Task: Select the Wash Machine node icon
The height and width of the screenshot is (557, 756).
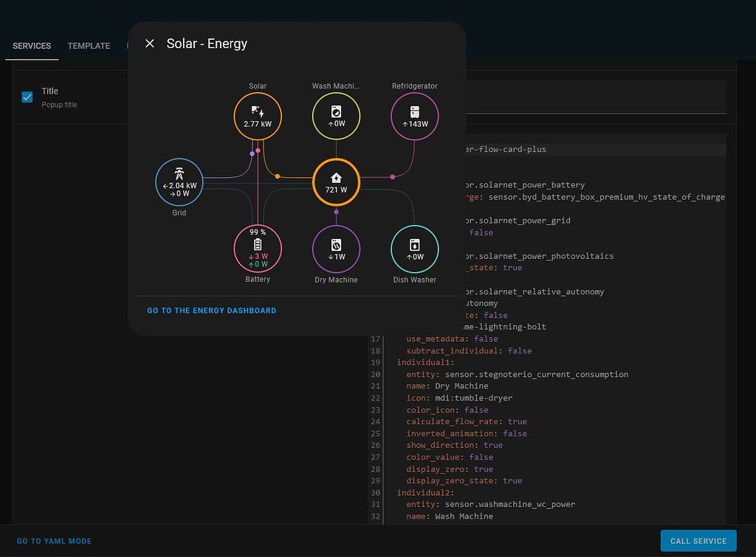Action: click(336, 111)
